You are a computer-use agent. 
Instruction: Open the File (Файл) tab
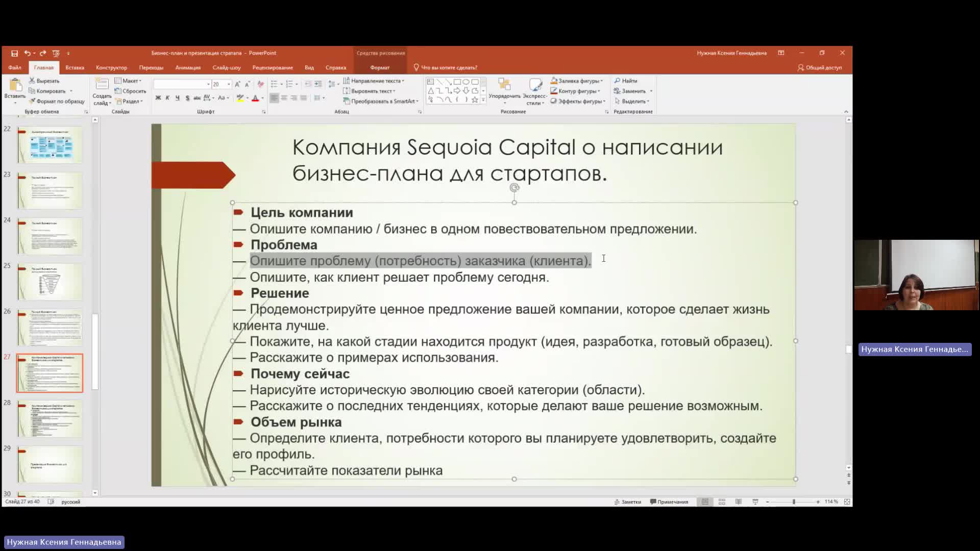point(15,67)
